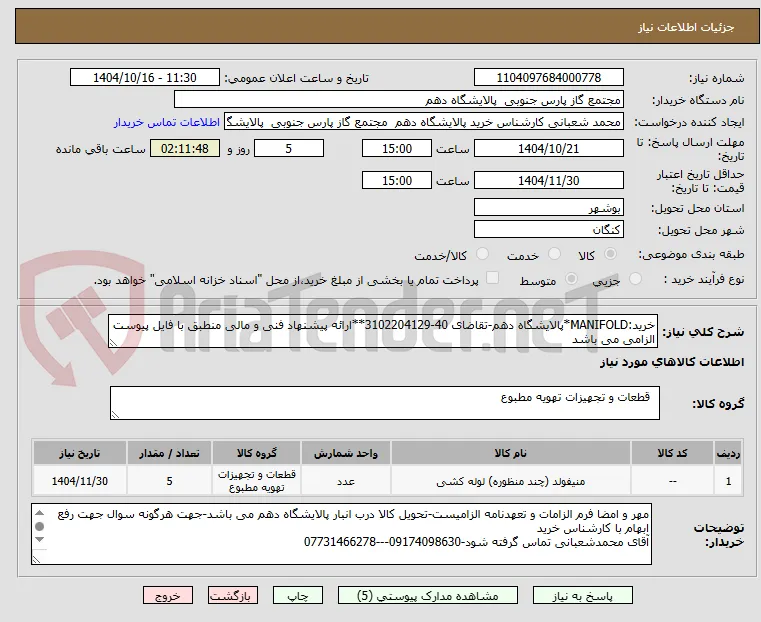Click the days remaining field showing 5
The width and height of the screenshot is (761, 622).
(x=289, y=148)
